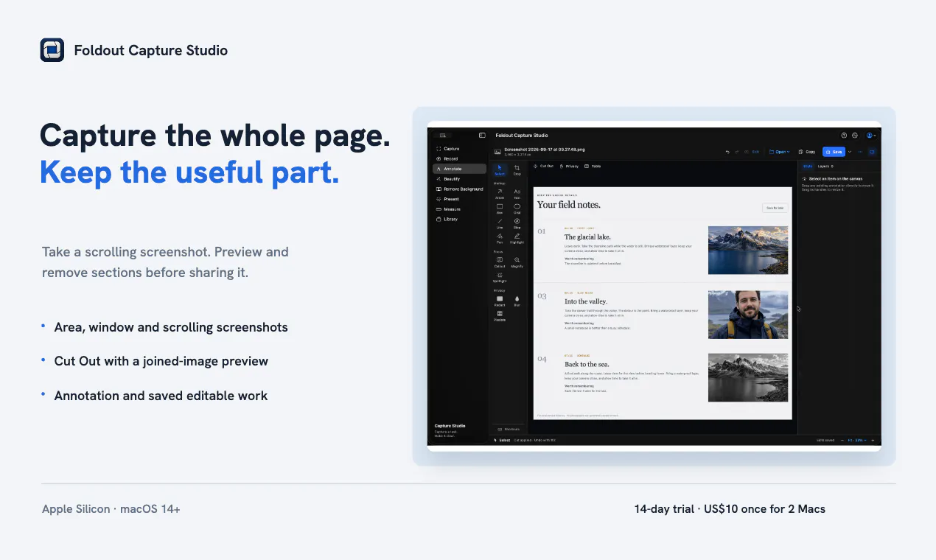The width and height of the screenshot is (936, 560).
Task: Switch to the Style tab
Action: coord(808,167)
